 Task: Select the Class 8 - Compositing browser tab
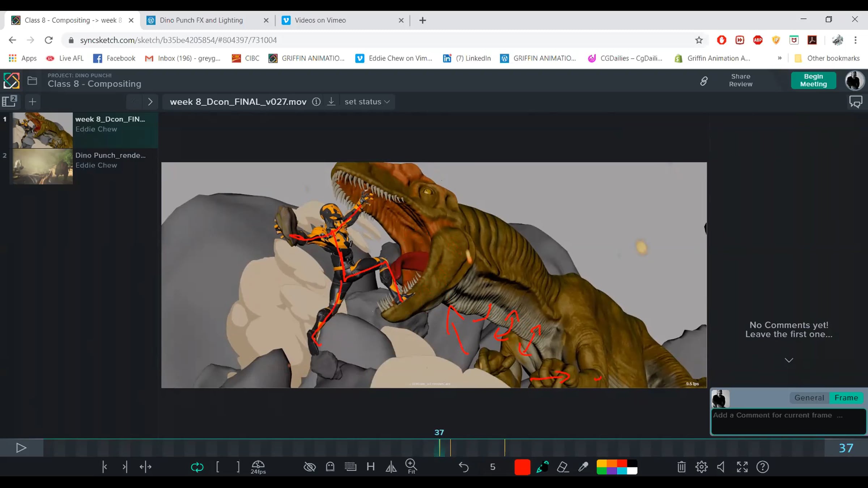coord(72,20)
